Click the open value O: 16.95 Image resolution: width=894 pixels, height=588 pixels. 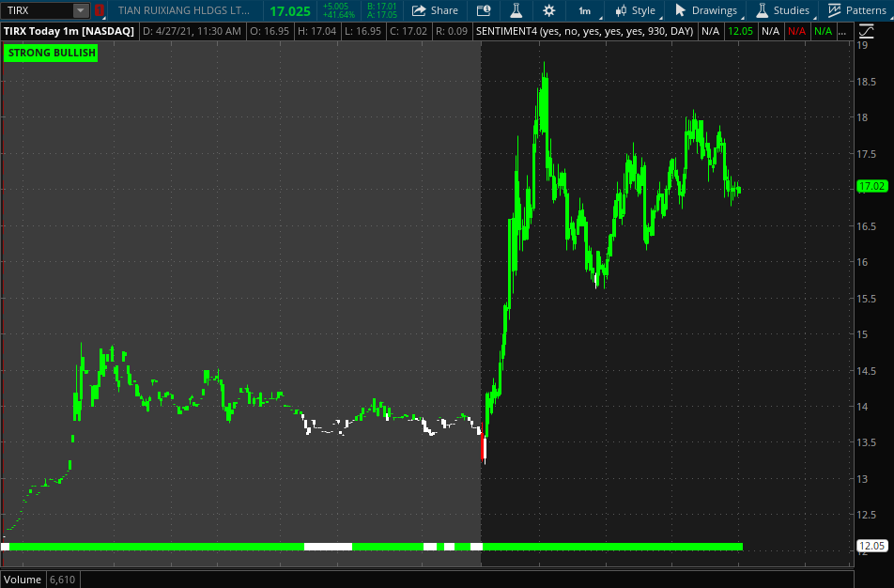pyautogui.click(x=270, y=31)
